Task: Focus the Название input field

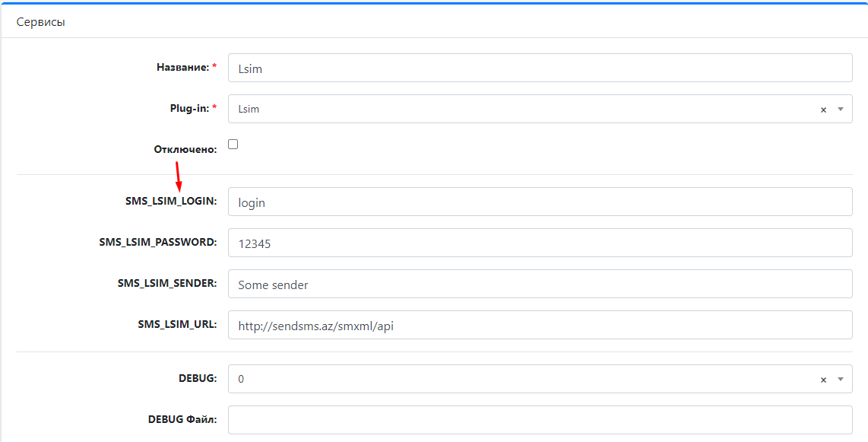Action: tap(540, 68)
